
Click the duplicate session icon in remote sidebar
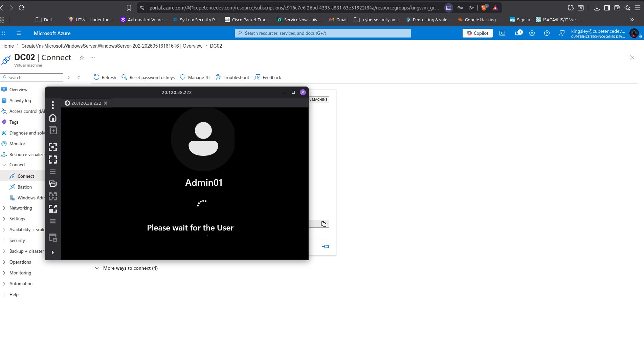pyautogui.click(x=53, y=130)
